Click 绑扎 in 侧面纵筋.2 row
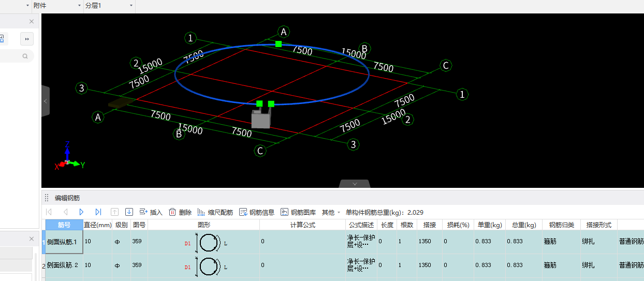The width and height of the screenshot is (644, 281). pyautogui.click(x=598, y=265)
